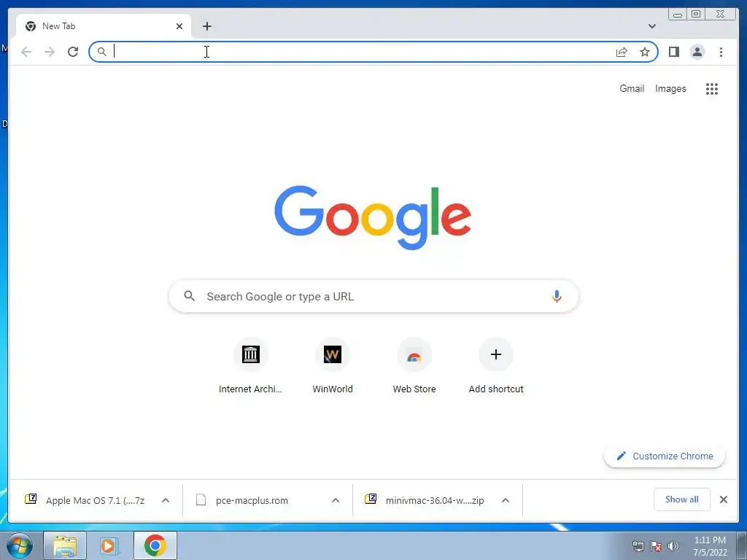Expand options for Apple Mac OS 7.1 download

[x=166, y=500]
